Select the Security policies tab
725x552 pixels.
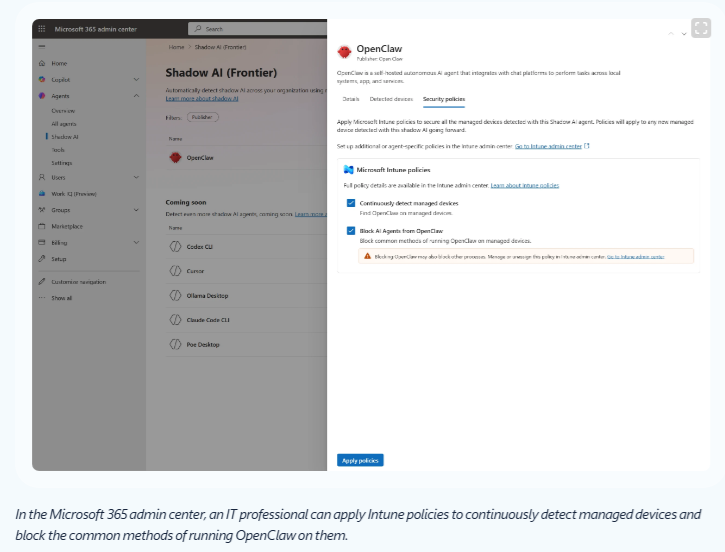444,99
